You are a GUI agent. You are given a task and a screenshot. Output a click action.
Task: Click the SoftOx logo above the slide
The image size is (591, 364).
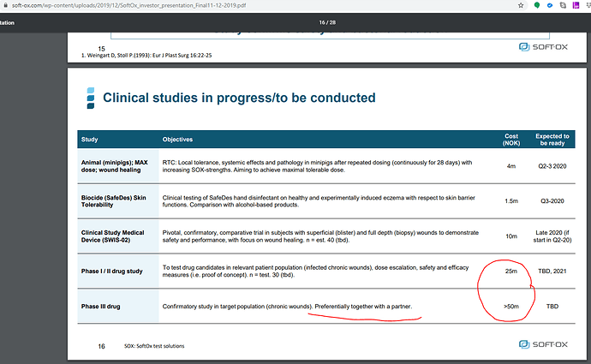pyautogui.click(x=535, y=47)
